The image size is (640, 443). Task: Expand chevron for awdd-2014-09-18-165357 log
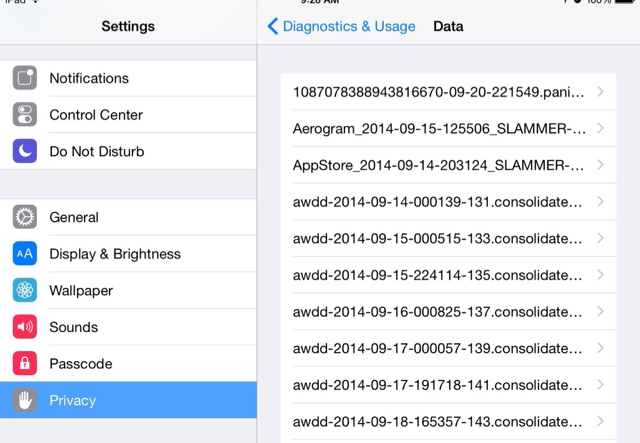pos(600,421)
